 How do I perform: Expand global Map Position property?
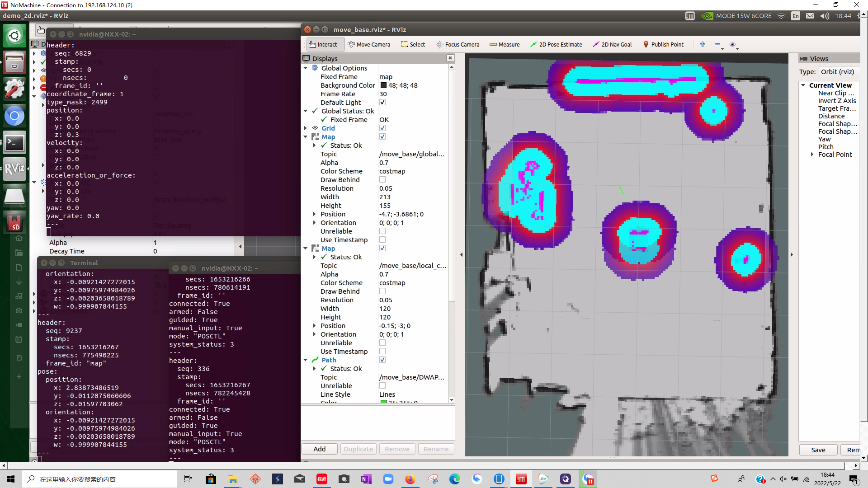tap(314, 214)
